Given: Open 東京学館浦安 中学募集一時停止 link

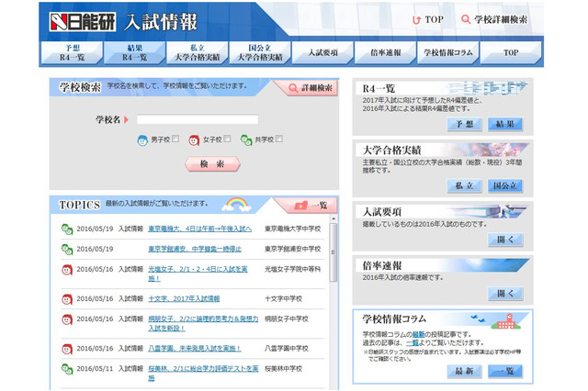Looking at the screenshot, I should coord(195,249).
